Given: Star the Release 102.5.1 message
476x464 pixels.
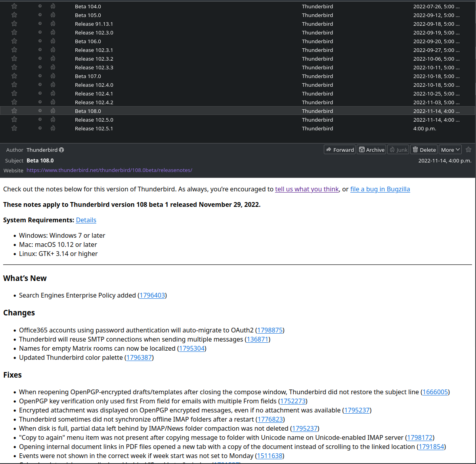Looking at the screenshot, I should coord(14,128).
